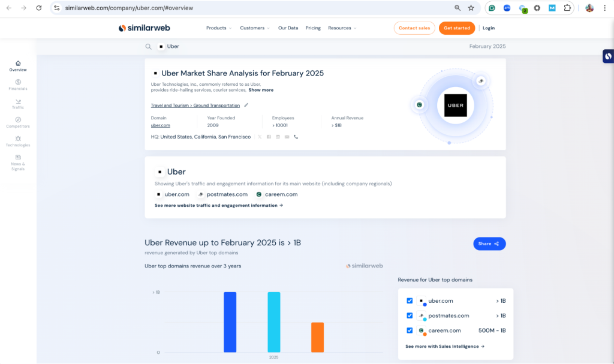Open Uber's LinkedIn profile icon
The width and height of the screenshot is (614, 364).
click(278, 137)
